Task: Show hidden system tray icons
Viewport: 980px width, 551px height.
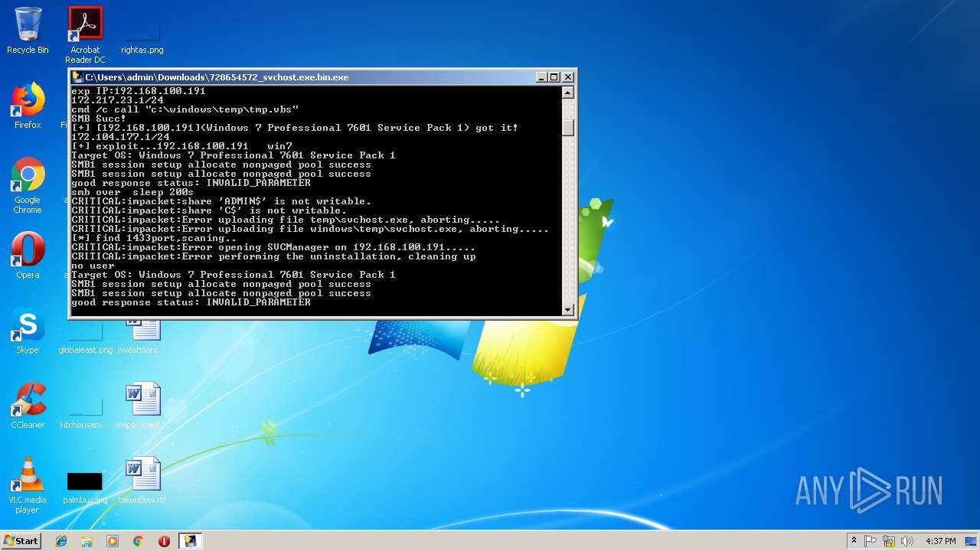Action: 854,540
